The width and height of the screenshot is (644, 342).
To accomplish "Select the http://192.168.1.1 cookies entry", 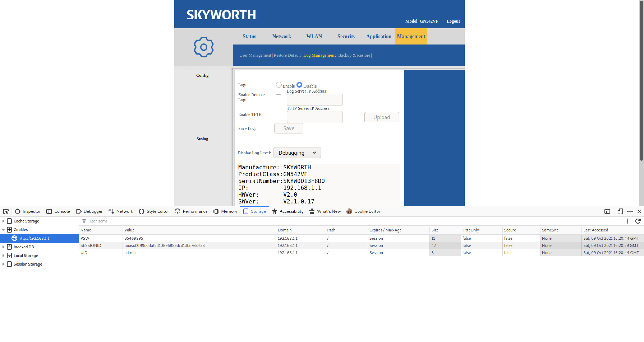I will click(39, 238).
